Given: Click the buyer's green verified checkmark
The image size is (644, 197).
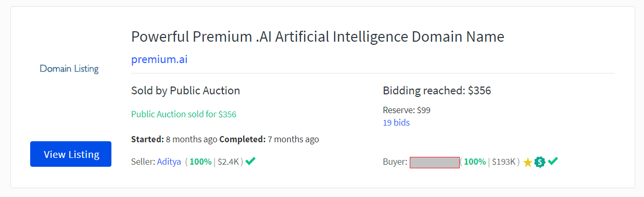Looking at the screenshot, I should coord(553,162).
